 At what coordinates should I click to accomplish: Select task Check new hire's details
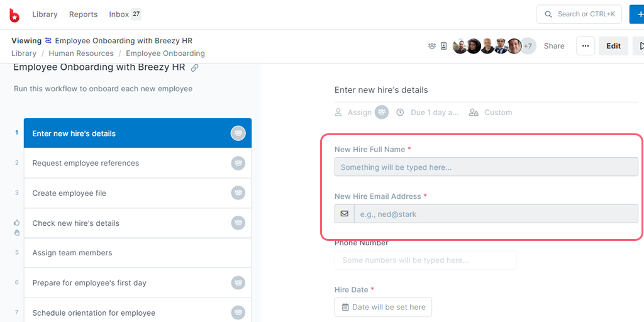point(138,223)
